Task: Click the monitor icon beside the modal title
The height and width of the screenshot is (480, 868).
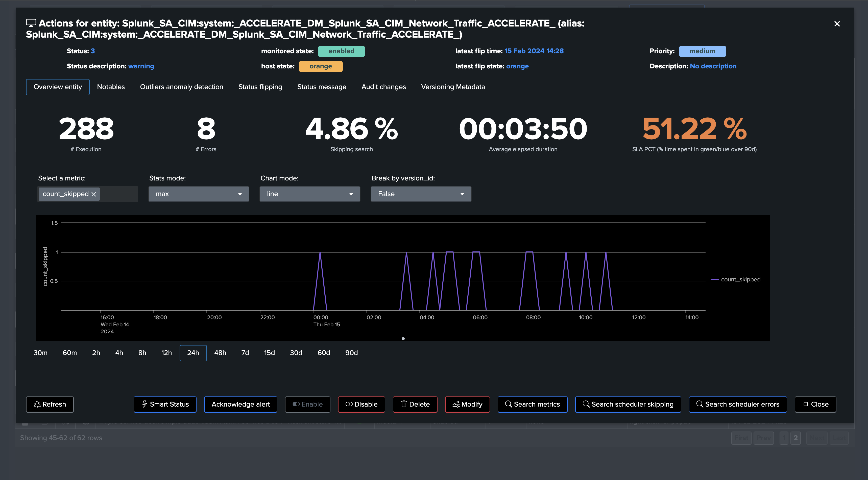Action: pos(31,23)
